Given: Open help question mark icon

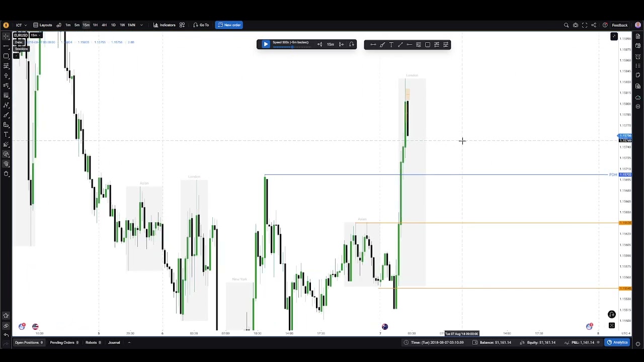Looking at the screenshot, I should (605, 25).
